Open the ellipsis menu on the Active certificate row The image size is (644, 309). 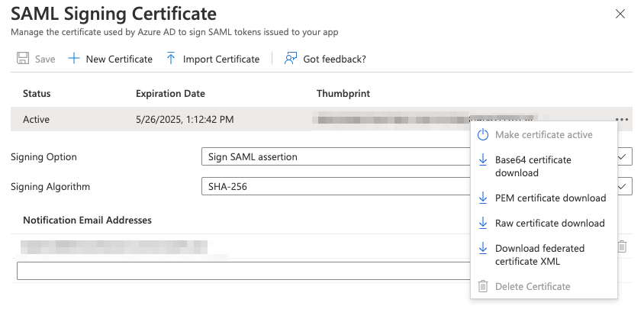622,120
